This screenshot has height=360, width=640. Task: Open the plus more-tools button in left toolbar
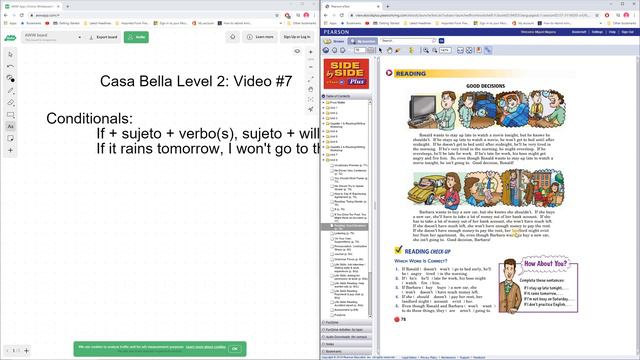(x=11, y=151)
